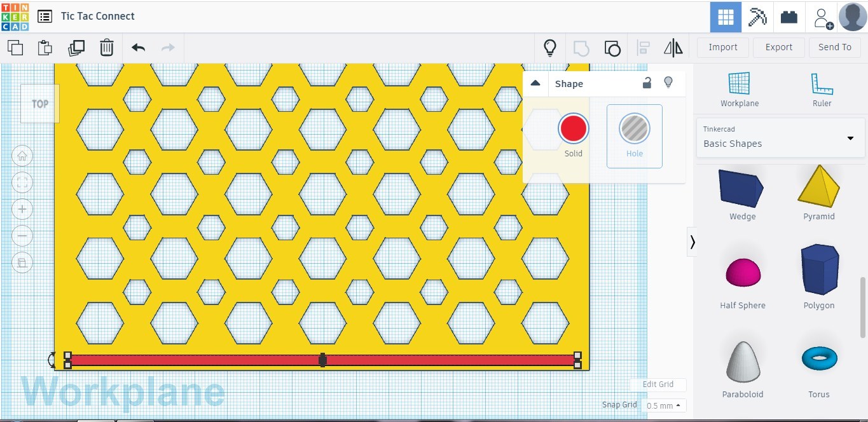Hide selected shape with lightbulb
This screenshot has height=422, width=868.
tap(668, 83)
